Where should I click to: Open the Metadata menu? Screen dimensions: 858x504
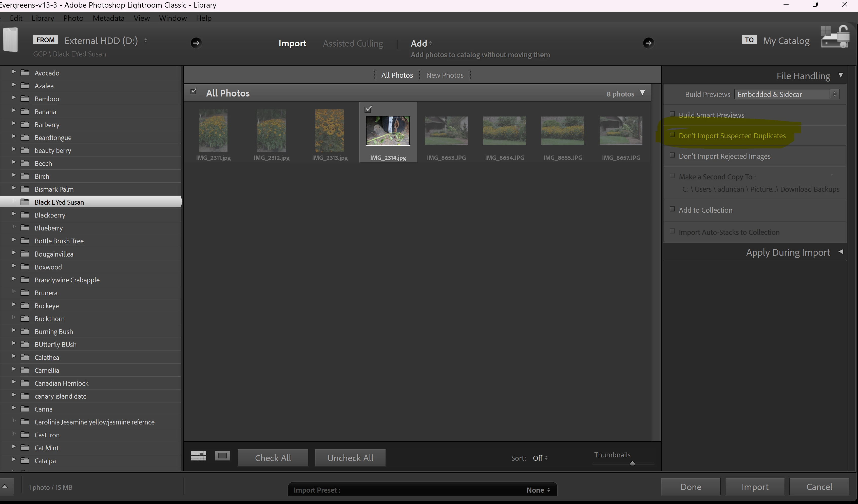(x=108, y=18)
